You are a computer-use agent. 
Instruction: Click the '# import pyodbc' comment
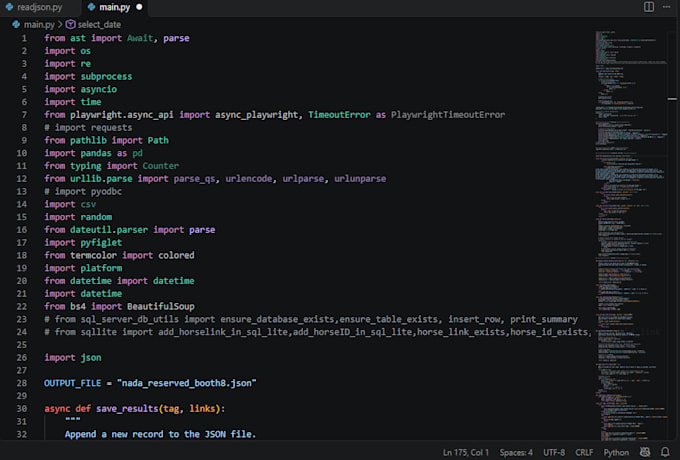(83, 192)
